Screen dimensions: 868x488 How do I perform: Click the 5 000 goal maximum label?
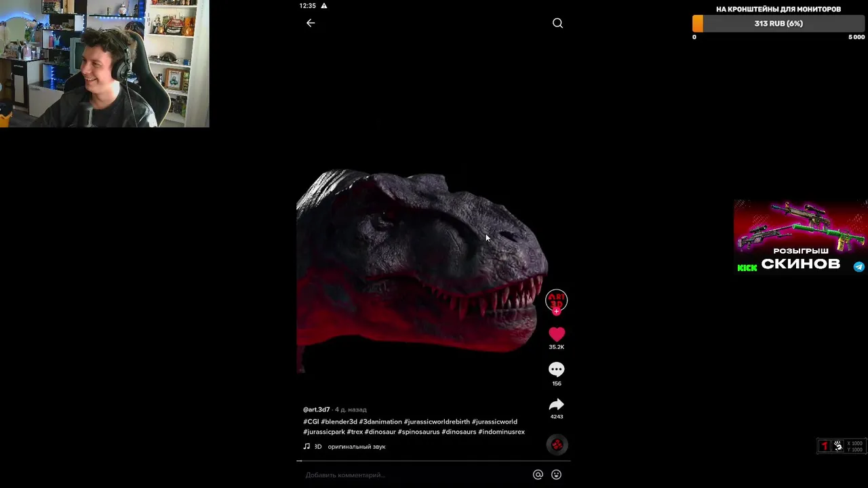(x=856, y=37)
